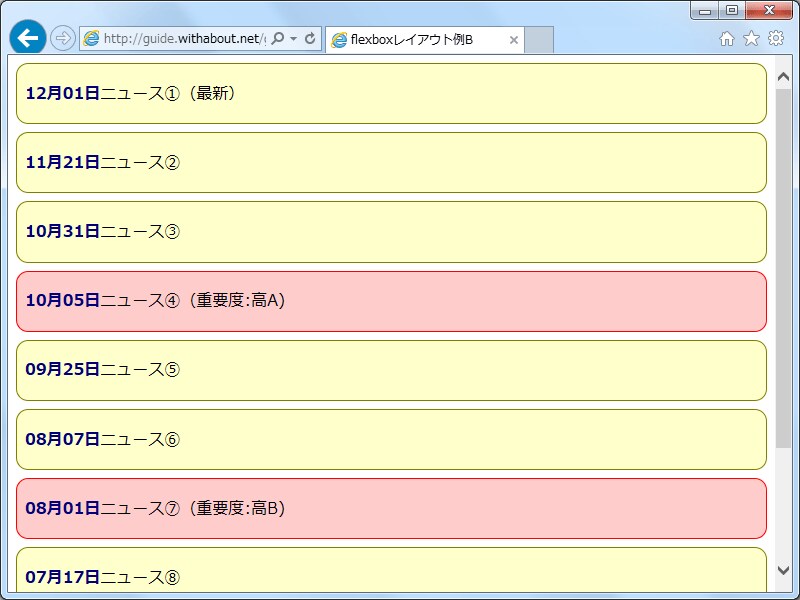
Task: Click the Internet Explorer page icon in address bar
Action: tap(91, 38)
